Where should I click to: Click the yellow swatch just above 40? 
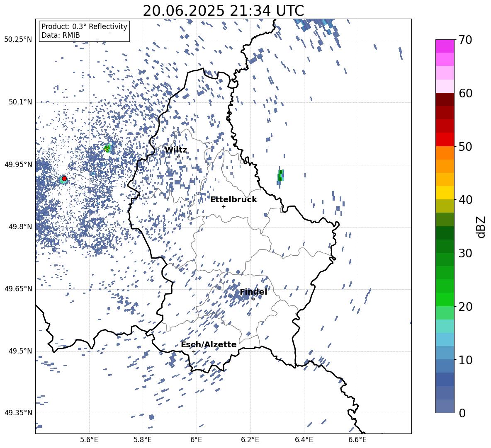coord(445,192)
